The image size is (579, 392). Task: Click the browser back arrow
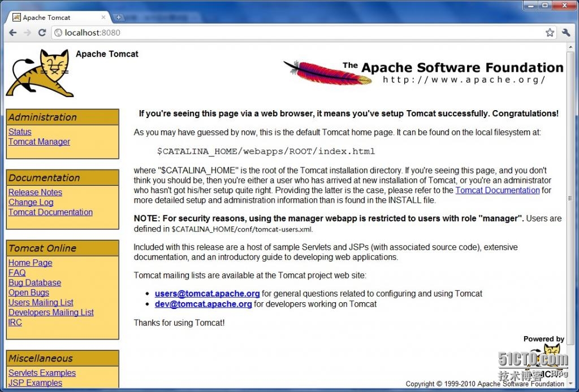click(x=13, y=33)
